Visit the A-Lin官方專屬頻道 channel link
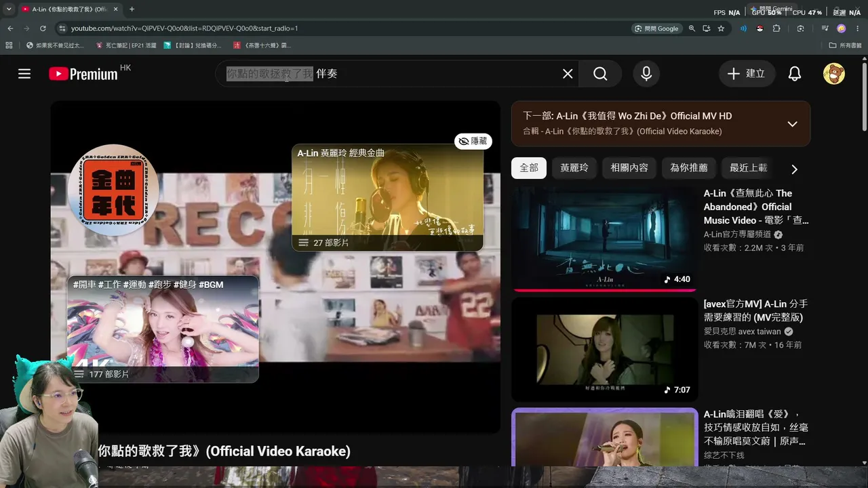Image resolution: width=868 pixels, height=488 pixels. (737, 235)
